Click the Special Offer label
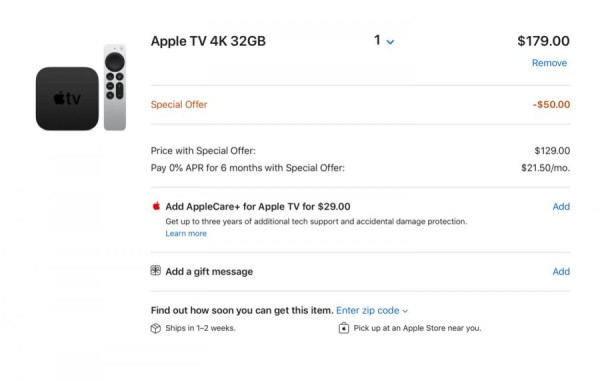 pyautogui.click(x=179, y=104)
